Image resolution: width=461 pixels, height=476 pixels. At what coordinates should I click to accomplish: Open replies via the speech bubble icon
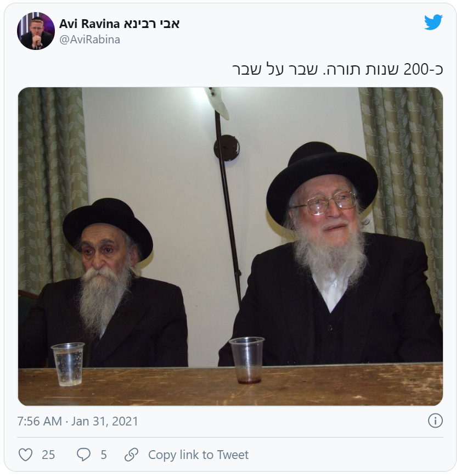83,455
